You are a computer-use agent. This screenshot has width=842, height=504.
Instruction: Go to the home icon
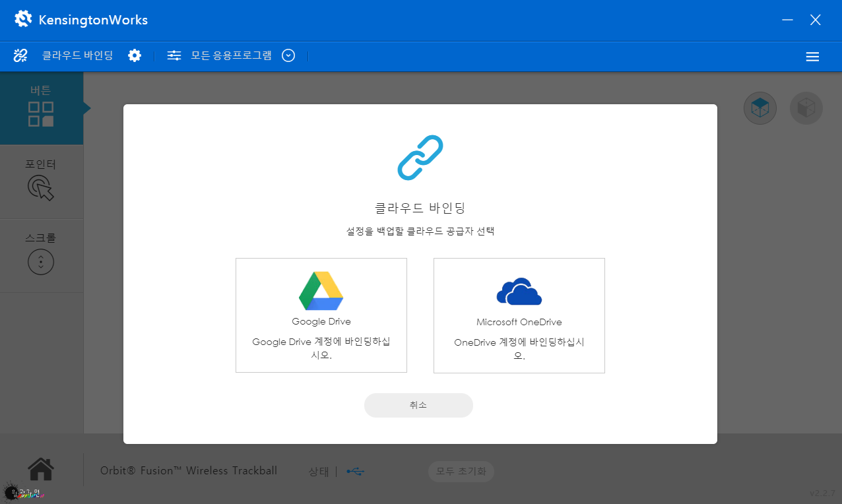(41, 469)
